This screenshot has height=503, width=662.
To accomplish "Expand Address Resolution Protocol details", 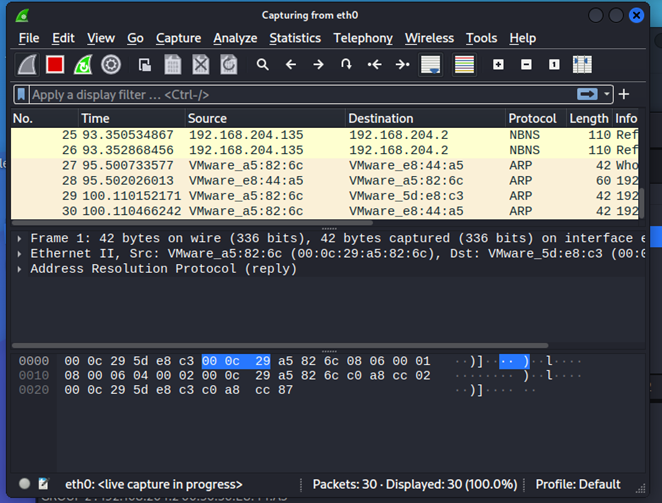I will coord(21,269).
